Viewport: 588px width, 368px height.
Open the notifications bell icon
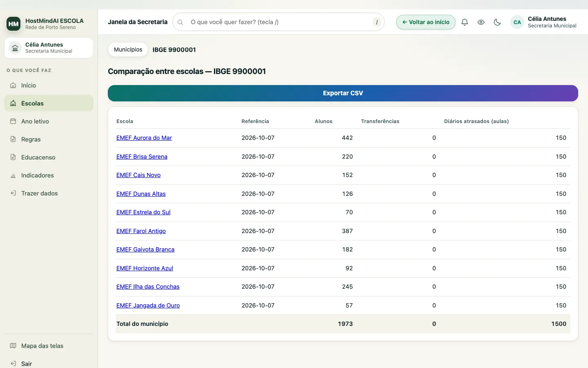465,22
